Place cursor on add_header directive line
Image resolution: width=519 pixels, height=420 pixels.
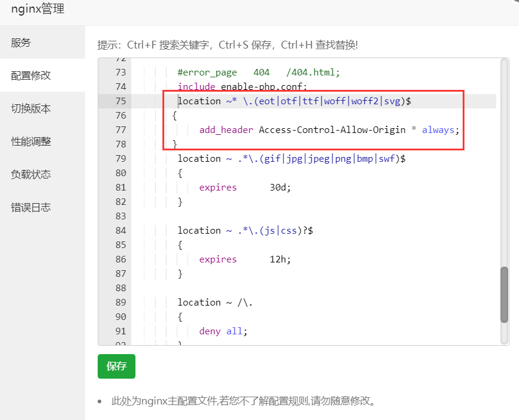point(329,129)
